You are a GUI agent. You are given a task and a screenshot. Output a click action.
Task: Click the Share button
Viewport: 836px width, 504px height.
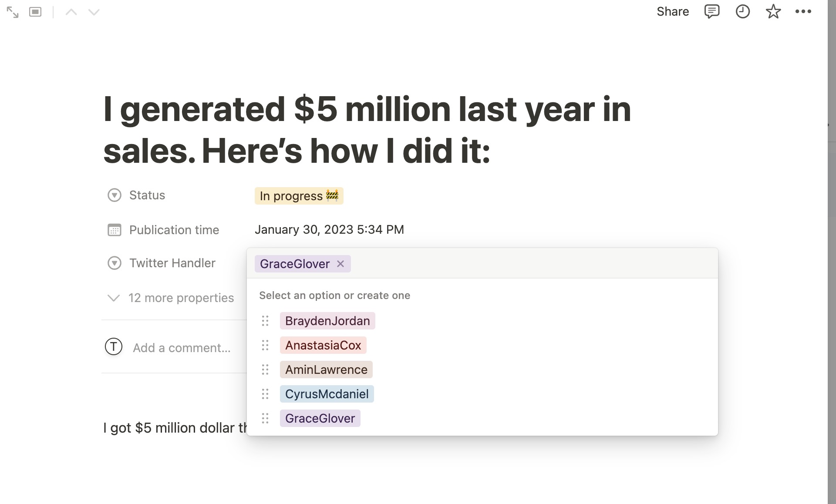click(x=672, y=12)
